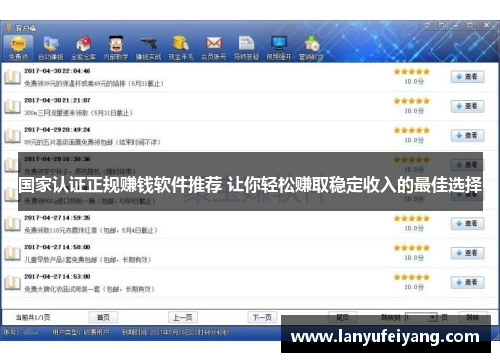
Task: Click the 10.0分 score of the 20:49:24 entry
Action: point(414,140)
